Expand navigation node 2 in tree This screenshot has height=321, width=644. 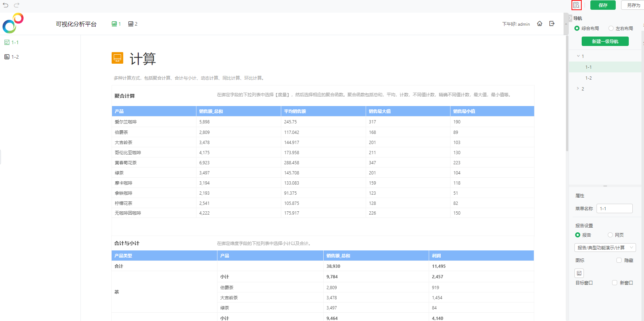click(578, 89)
